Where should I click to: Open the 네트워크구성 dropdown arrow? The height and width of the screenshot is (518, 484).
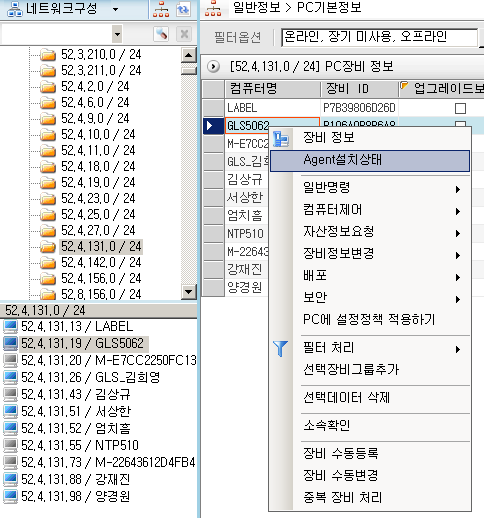tap(115, 9)
